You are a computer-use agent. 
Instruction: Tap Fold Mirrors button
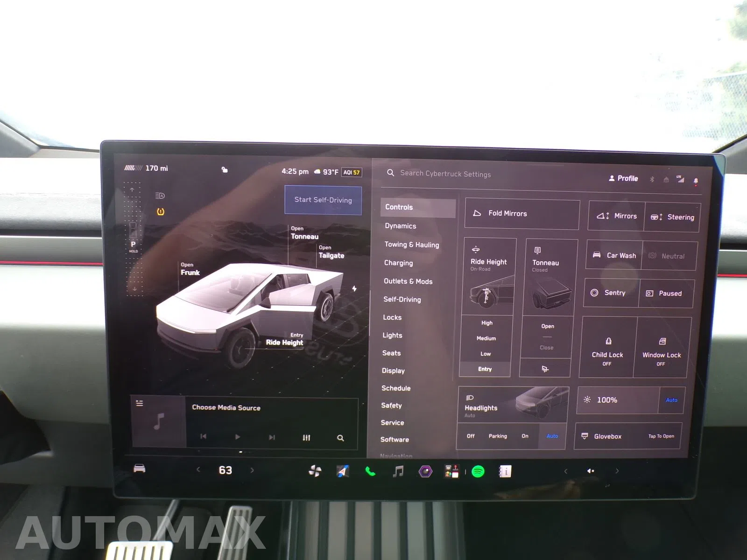point(522,214)
